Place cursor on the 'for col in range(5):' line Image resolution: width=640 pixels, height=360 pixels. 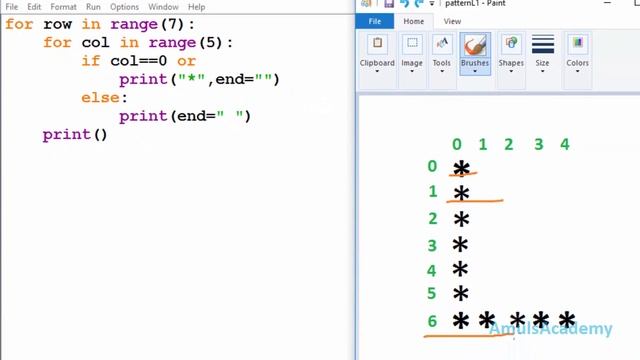138,42
